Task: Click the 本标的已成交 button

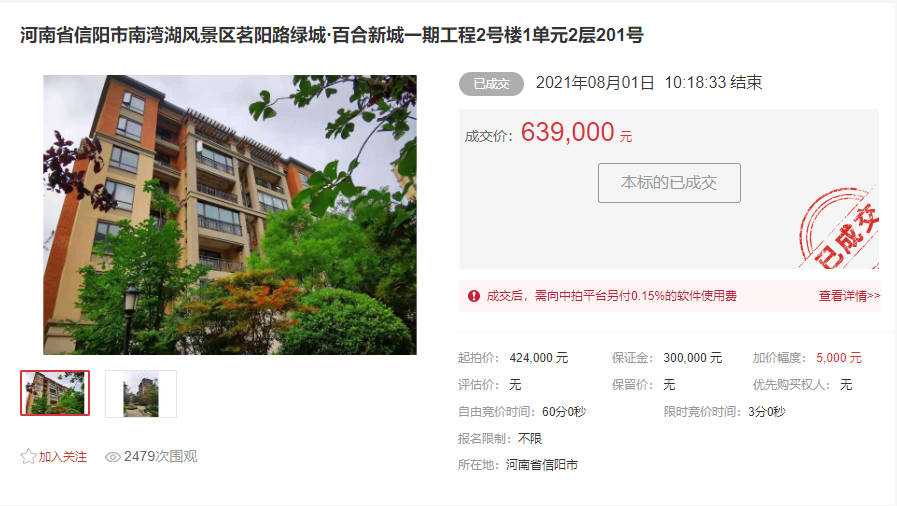Action: coord(669,183)
